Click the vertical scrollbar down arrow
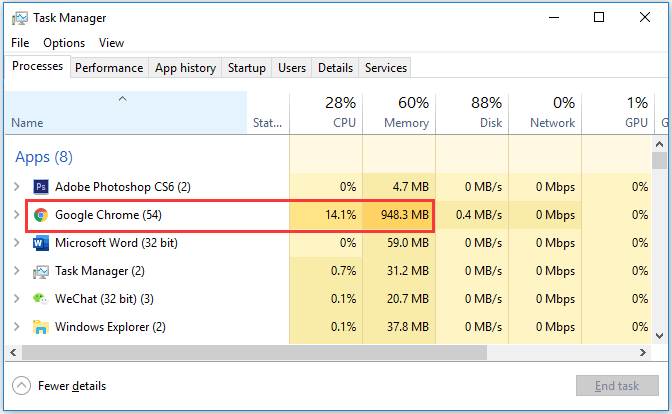Viewport: 672px width, 414px height. point(660,336)
